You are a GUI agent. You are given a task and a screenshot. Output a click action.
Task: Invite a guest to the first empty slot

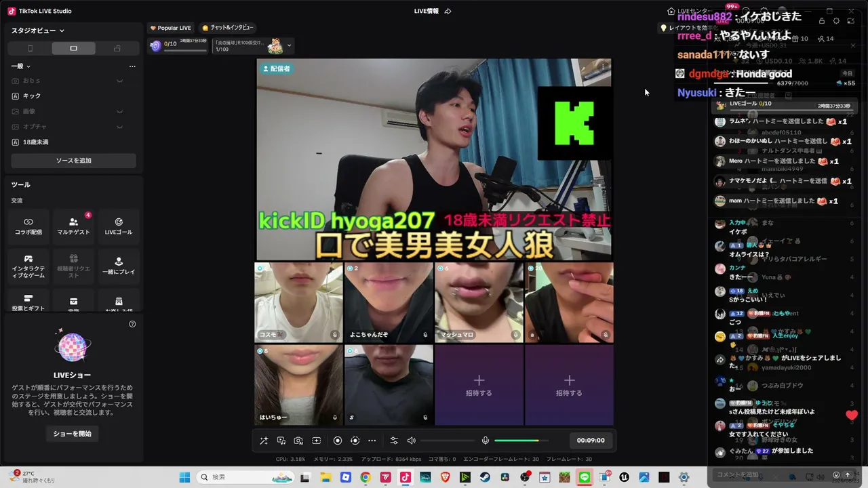click(x=479, y=385)
